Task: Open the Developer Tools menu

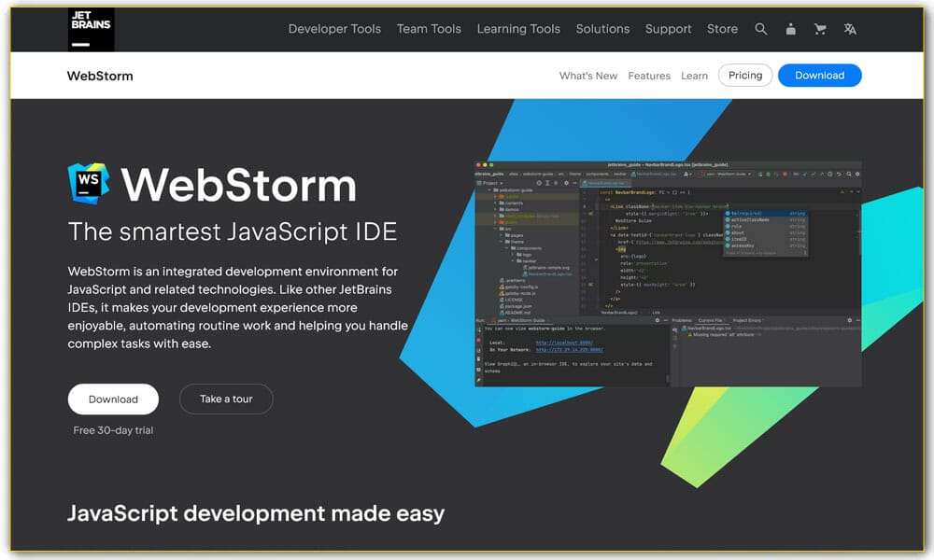Action: 334,29
